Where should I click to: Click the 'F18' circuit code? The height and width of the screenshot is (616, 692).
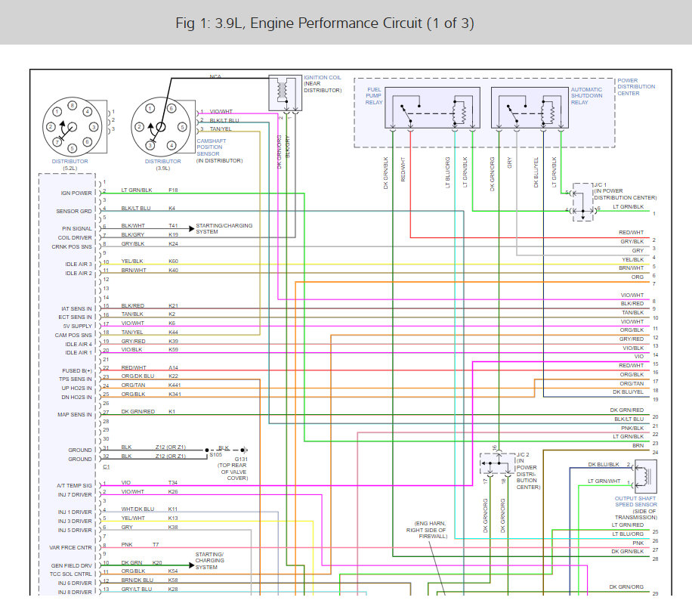tap(173, 190)
